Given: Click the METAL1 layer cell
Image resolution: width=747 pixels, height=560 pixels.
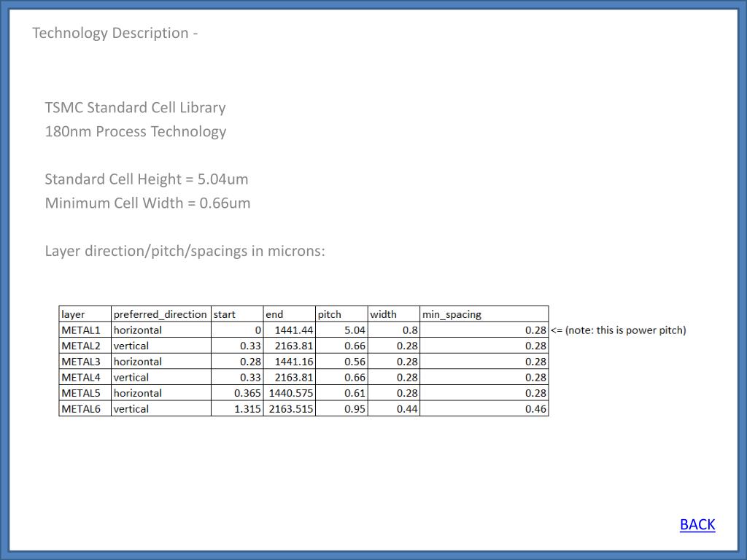Looking at the screenshot, I should [x=85, y=330].
